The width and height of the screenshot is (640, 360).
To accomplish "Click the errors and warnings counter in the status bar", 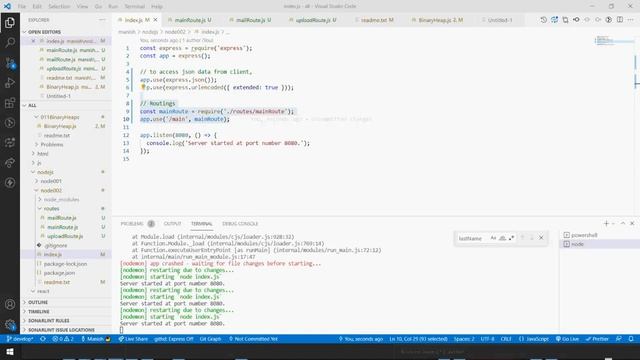I will (x=63, y=339).
